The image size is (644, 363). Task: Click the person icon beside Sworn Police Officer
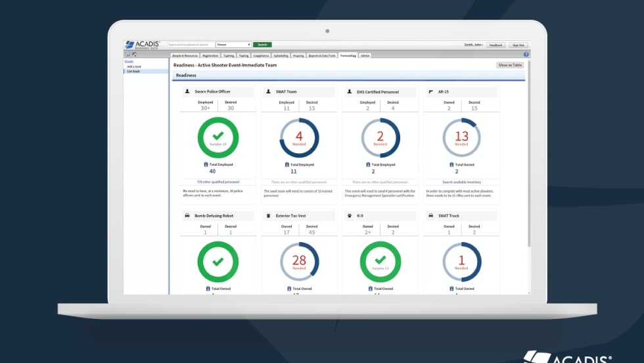pyautogui.click(x=187, y=92)
